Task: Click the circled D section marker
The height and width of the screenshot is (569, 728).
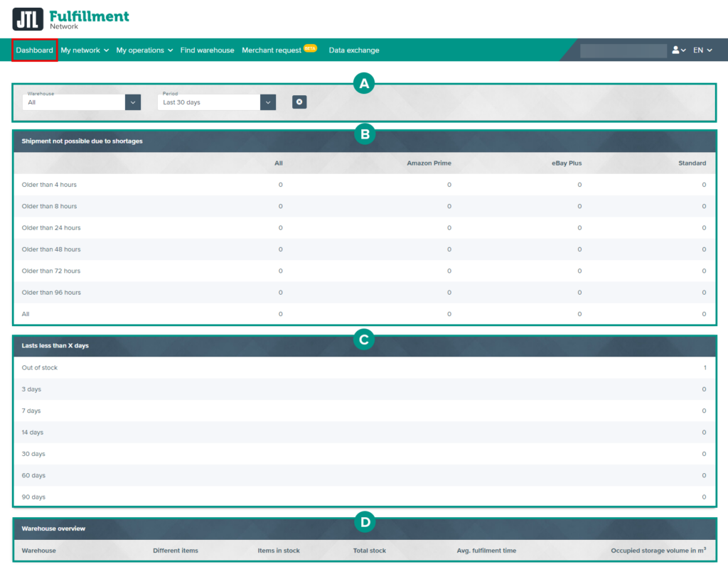Action: (364, 523)
